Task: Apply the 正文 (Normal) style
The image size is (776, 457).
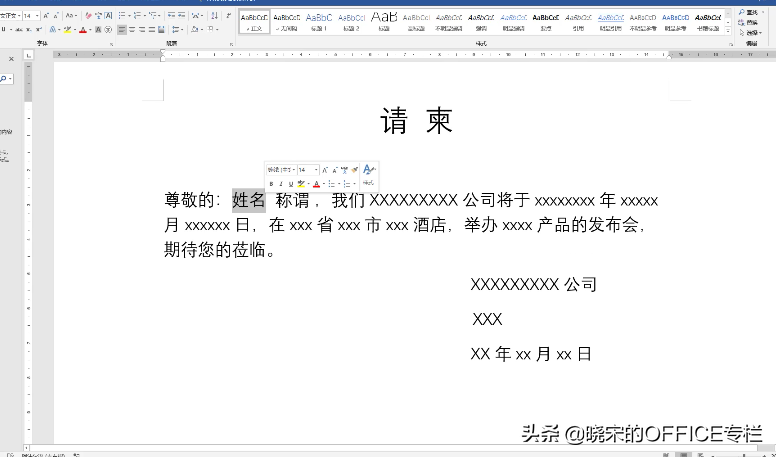Action: [255, 22]
